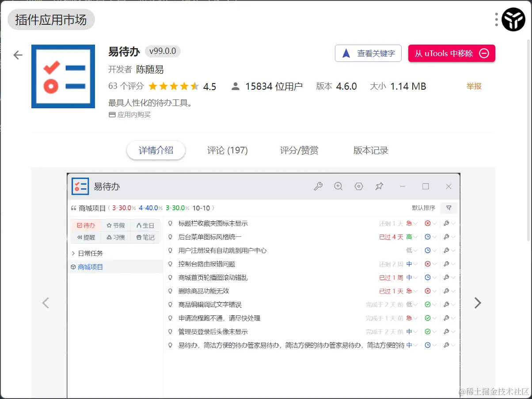Viewport: 532px width, 399px height.
Task: Click blue clock status icon for 用户注册没有自动跳到用户中心
Action: click(428, 251)
